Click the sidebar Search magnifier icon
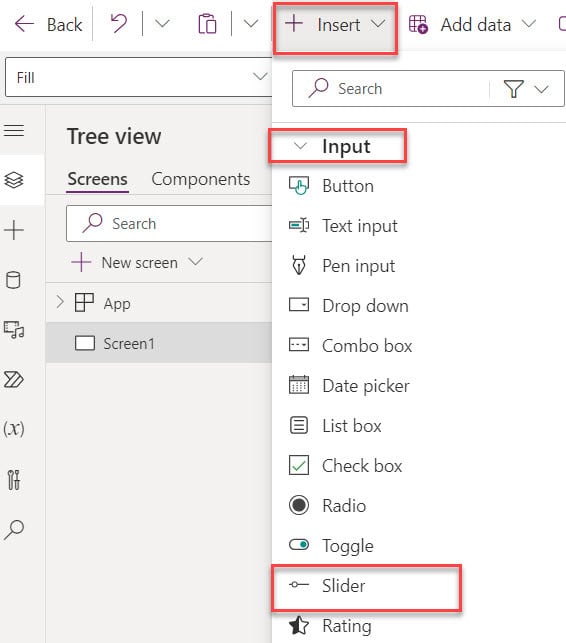The height and width of the screenshot is (643, 566). (x=14, y=529)
